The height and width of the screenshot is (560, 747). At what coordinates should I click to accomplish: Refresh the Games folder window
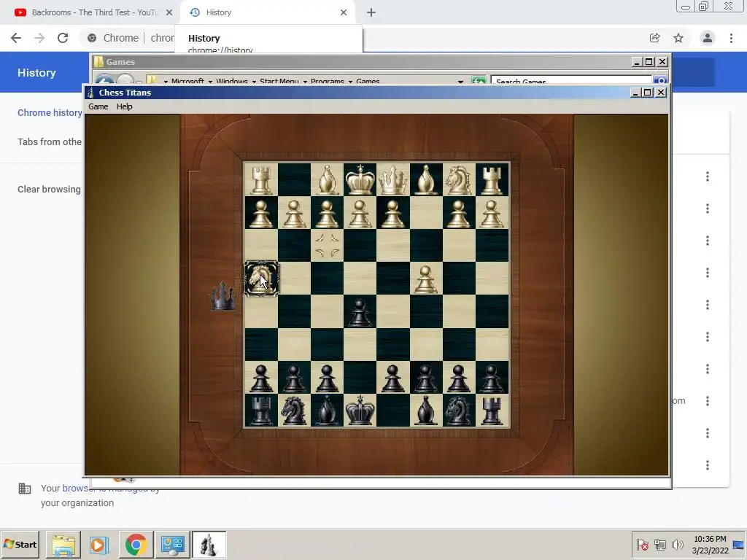click(x=479, y=80)
